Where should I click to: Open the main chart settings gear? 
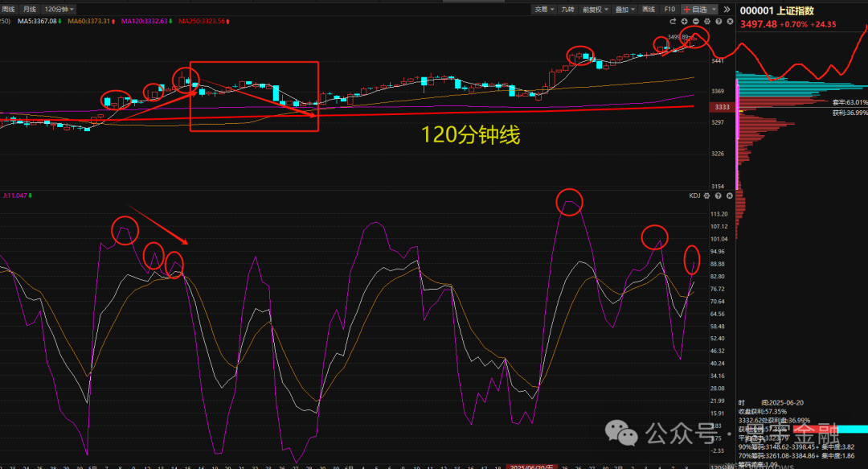[707, 22]
